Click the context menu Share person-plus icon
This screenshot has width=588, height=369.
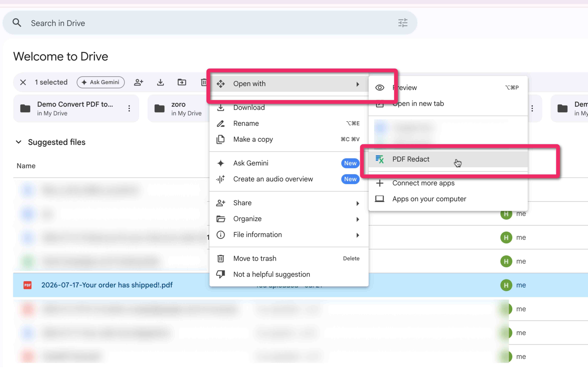tap(221, 203)
